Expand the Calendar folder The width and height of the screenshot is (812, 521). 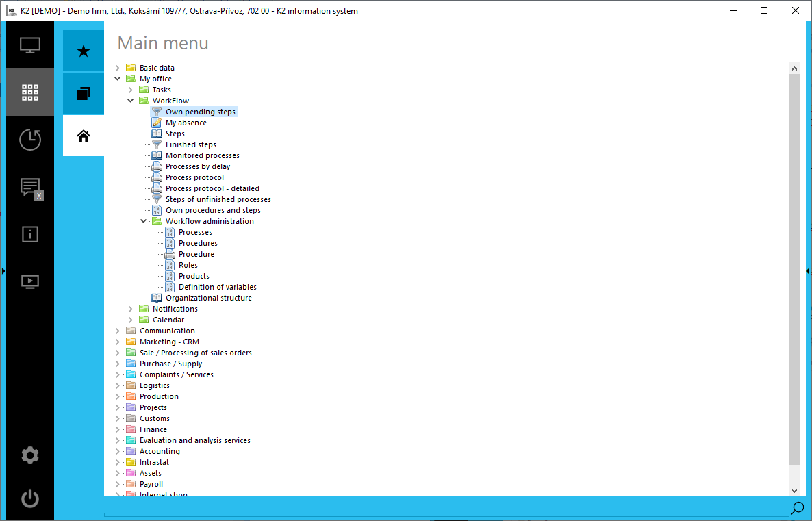tap(131, 320)
